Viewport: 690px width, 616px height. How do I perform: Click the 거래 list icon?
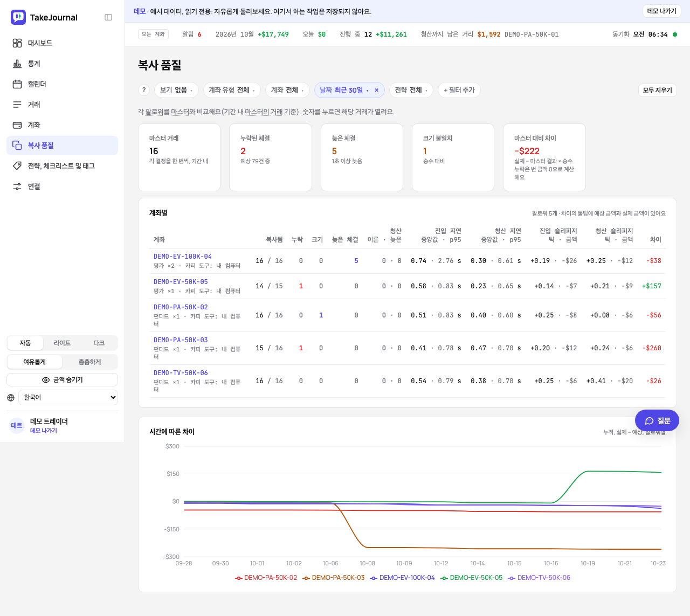(x=17, y=105)
